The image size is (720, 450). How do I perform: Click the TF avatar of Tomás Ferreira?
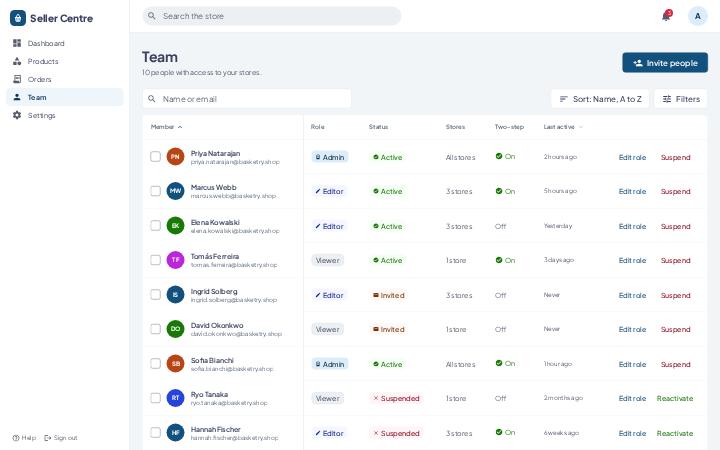pyautogui.click(x=175, y=260)
